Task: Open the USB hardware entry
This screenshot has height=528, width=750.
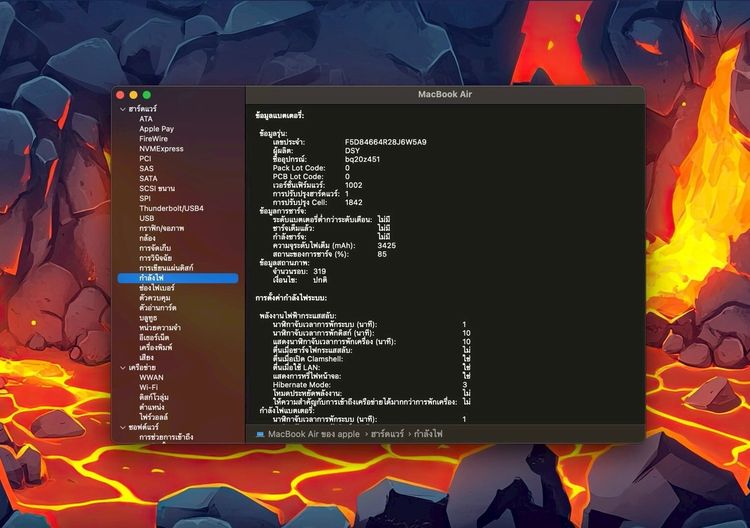Action: click(147, 217)
